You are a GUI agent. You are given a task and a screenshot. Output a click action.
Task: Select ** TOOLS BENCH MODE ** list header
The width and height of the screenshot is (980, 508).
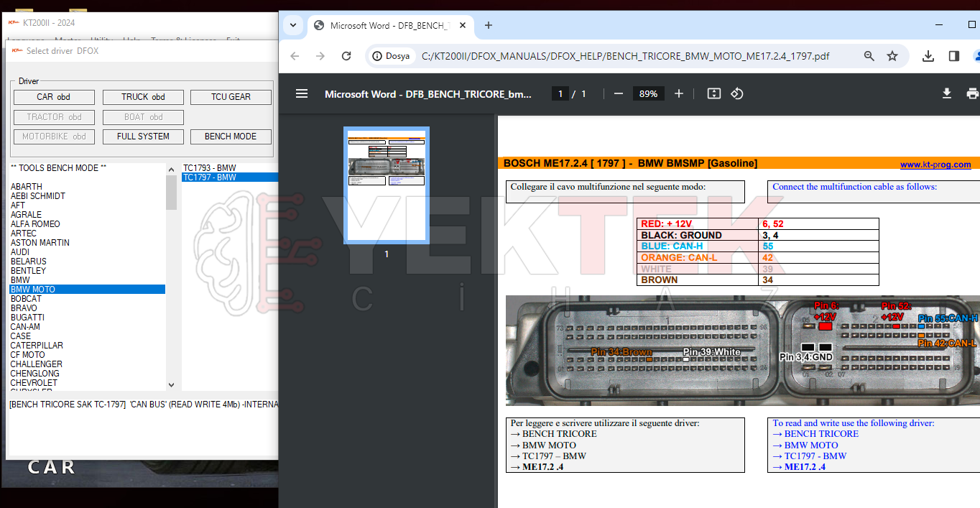pos(87,168)
